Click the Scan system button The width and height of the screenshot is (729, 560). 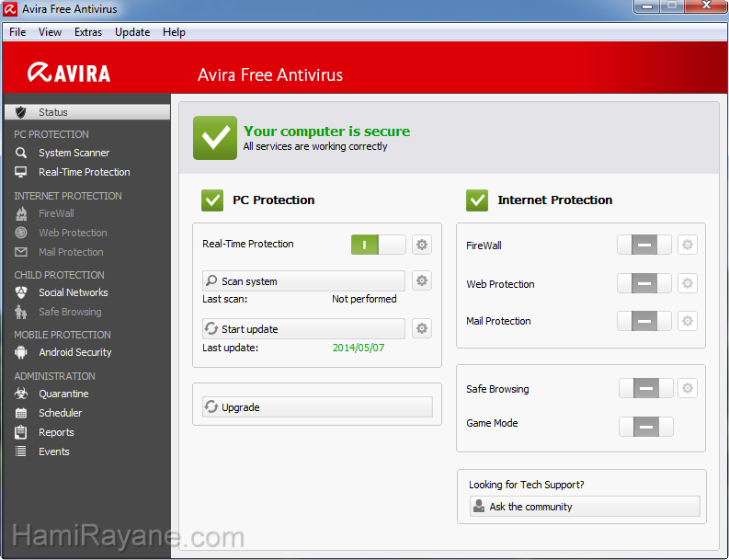click(303, 281)
